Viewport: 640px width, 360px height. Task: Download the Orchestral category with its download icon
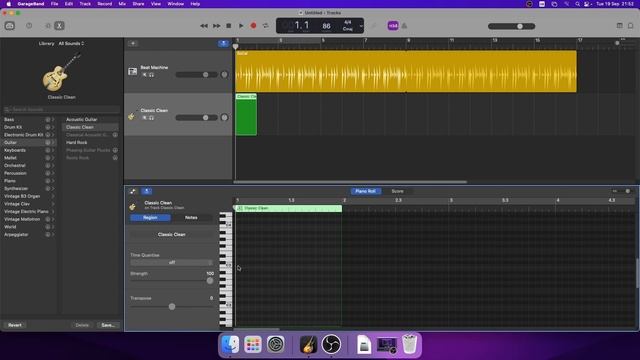coord(47,166)
